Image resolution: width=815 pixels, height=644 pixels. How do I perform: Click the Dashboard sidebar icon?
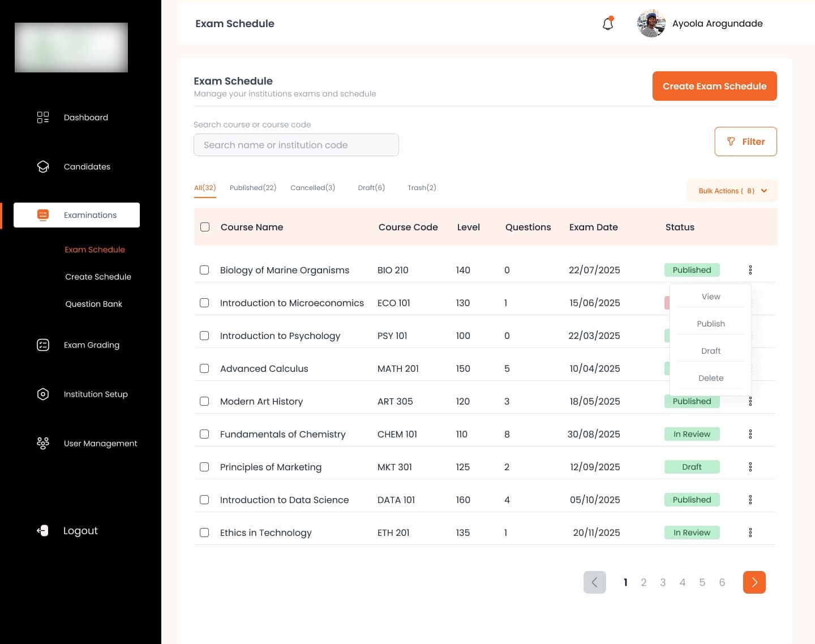coord(43,117)
